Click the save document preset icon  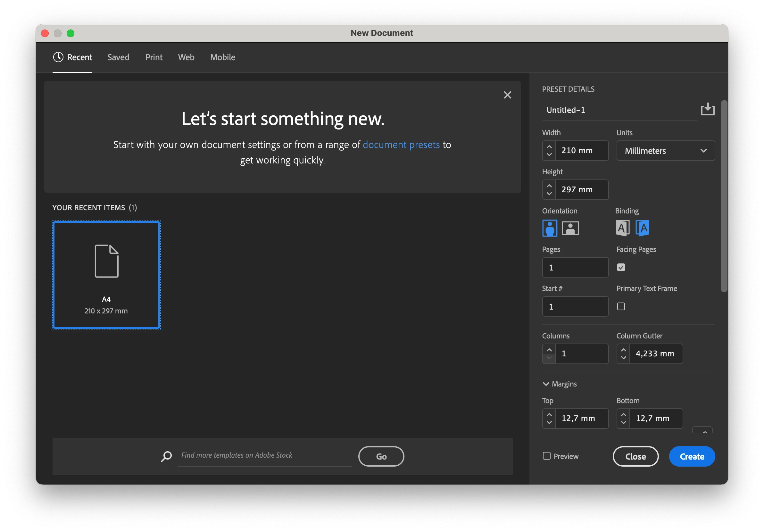click(x=707, y=109)
